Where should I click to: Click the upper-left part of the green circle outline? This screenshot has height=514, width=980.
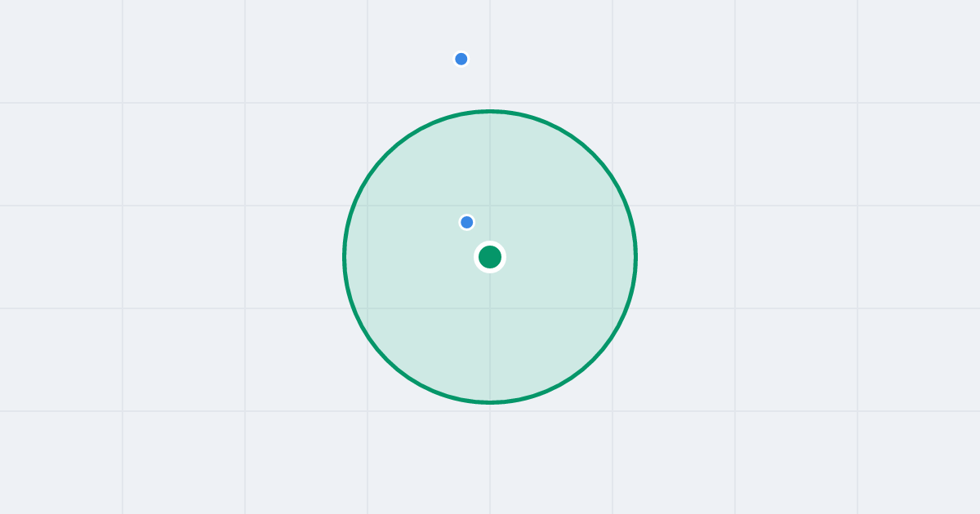click(x=387, y=154)
